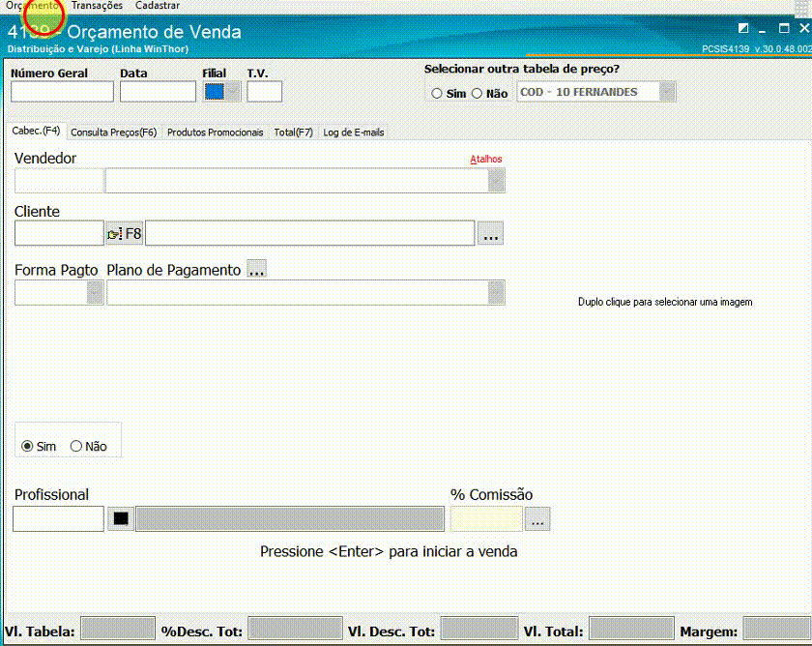
Task: Expand the Forma Pagto dropdown
Action: click(x=95, y=293)
